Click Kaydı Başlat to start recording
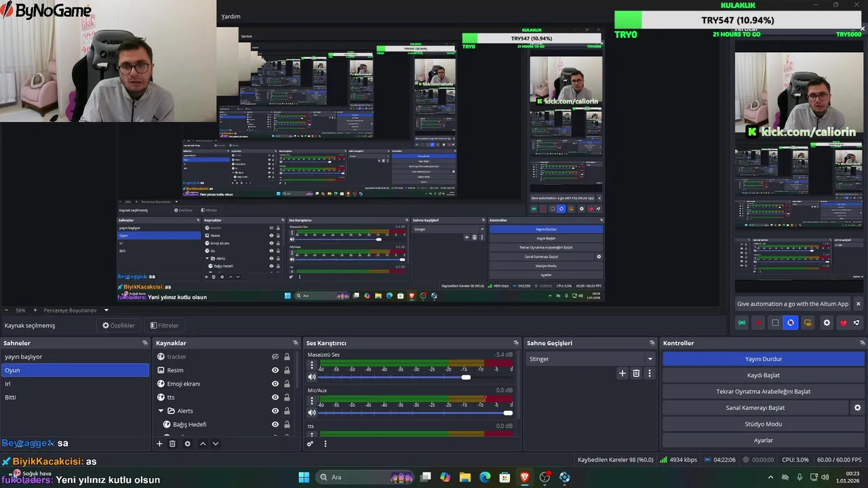The width and height of the screenshot is (868, 488). click(764, 375)
